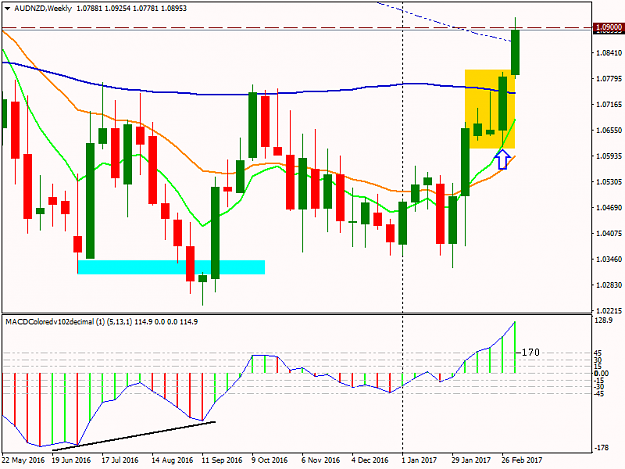Click the 128.9 MACD scale label
Image resolution: width=625 pixels, height=469 pixels.
[x=603, y=320]
